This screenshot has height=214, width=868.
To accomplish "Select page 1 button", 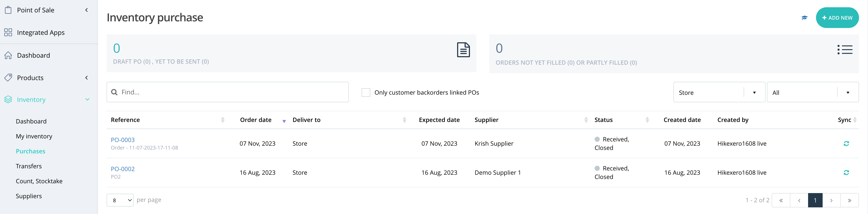I will pyautogui.click(x=815, y=200).
